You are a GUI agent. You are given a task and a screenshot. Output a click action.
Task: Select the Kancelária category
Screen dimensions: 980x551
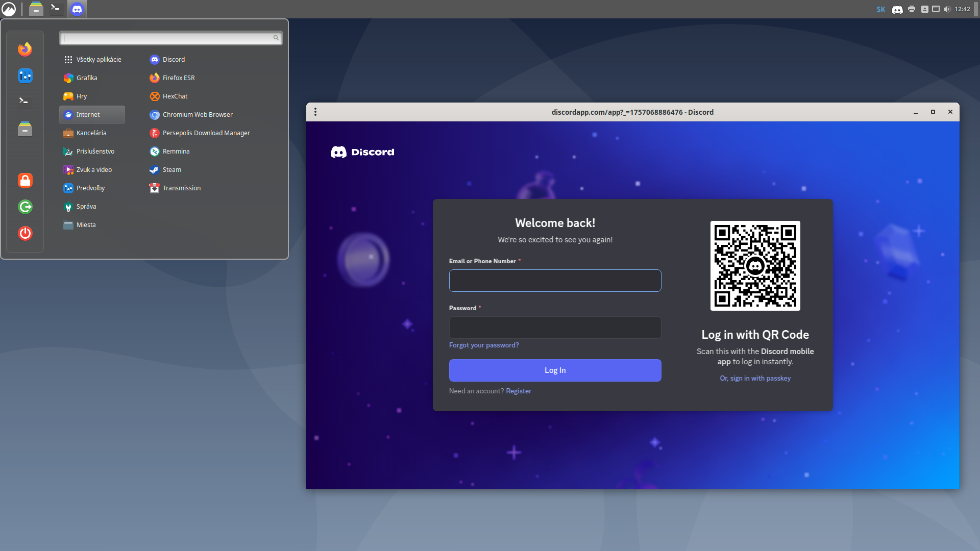pyautogui.click(x=92, y=133)
